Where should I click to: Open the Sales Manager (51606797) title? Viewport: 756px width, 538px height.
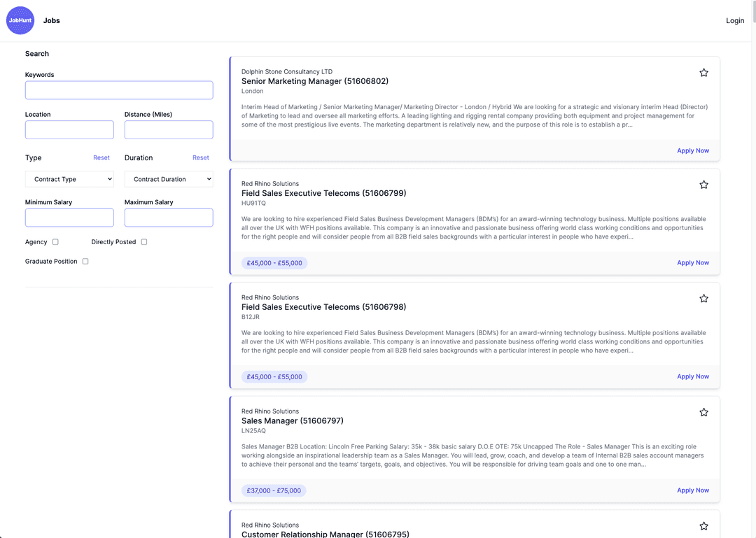click(x=292, y=420)
